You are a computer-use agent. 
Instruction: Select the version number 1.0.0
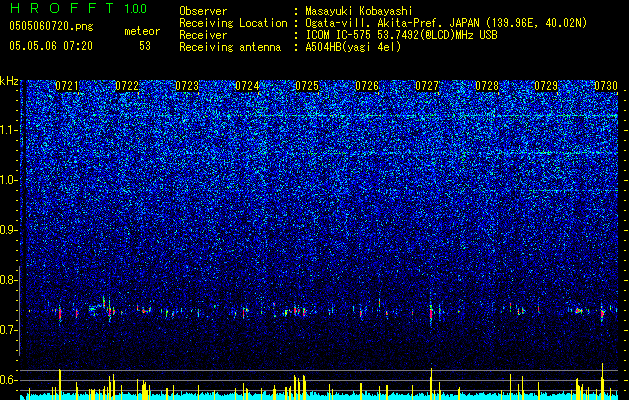136,9
